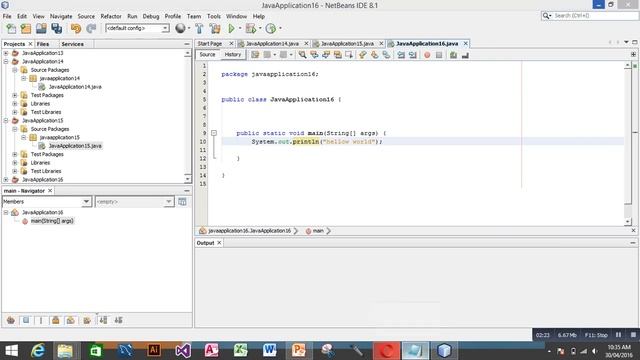The image size is (640, 360).
Task: Click the Find Next Occurrence icon
Action: pyautogui.click(x=326, y=55)
